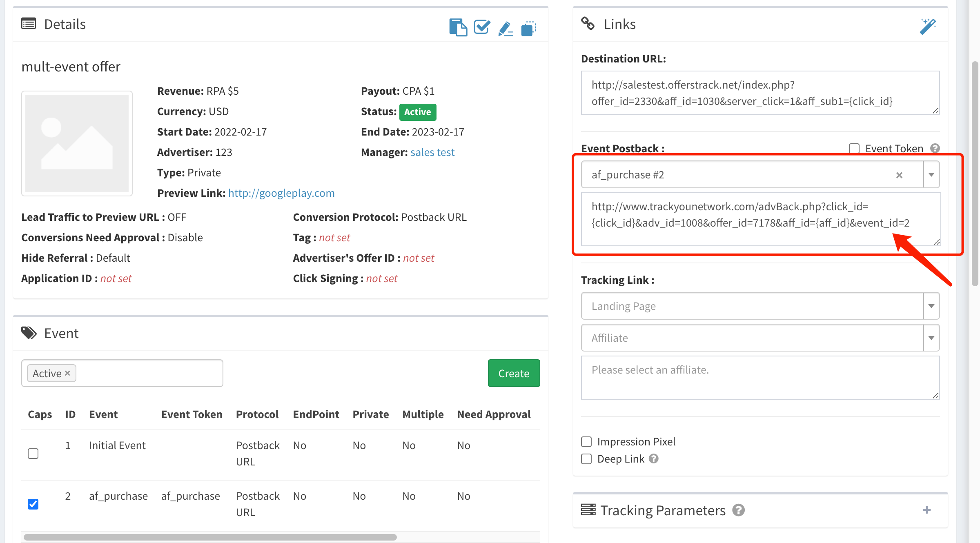Click the event table horizontal scrollbar
This screenshot has height=543, width=980.
pos(210,537)
